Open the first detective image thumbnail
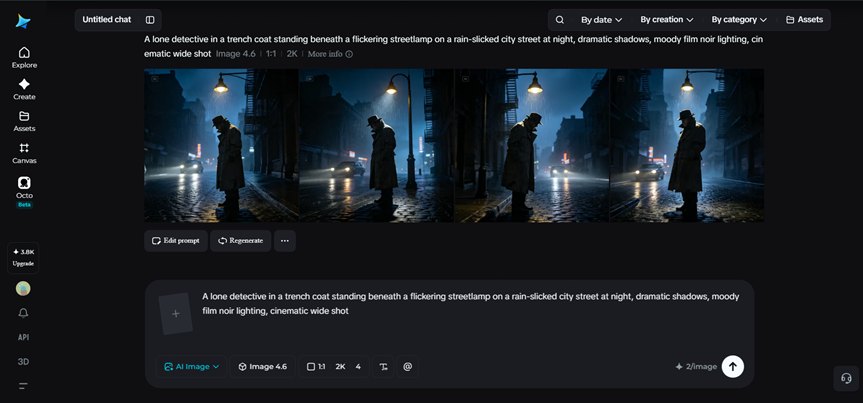 click(221, 145)
